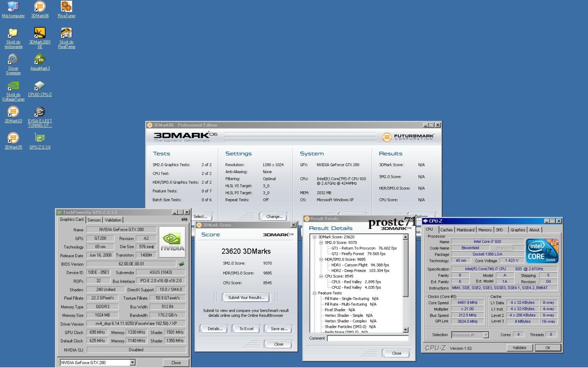Image resolution: width=588 pixels, height=368 pixels.
Task: Click the GPU-Z screenshot camera icon
Action: point(184,219)
